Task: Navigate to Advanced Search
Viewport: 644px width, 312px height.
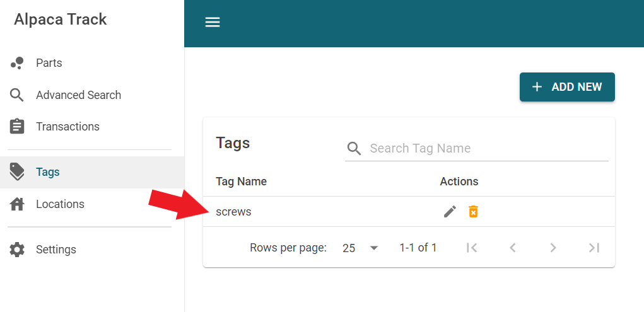Action: pos(78,95)
